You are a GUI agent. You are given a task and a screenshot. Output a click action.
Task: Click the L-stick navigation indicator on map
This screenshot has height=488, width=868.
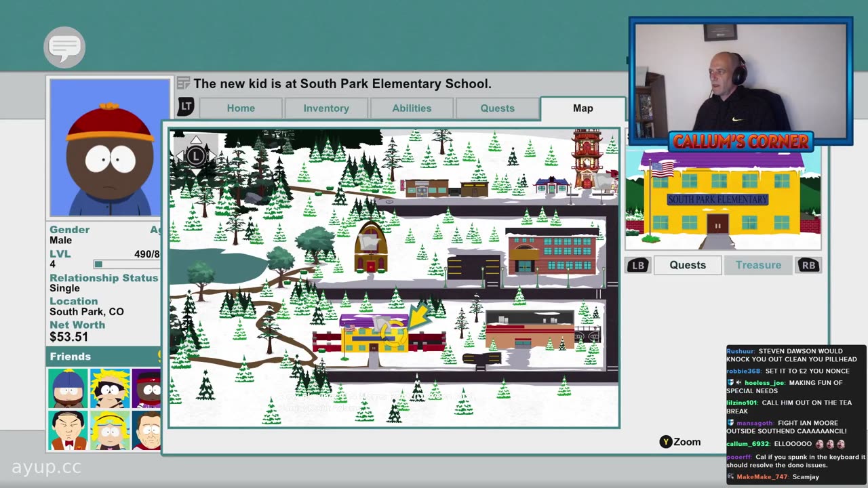point(195,155)
